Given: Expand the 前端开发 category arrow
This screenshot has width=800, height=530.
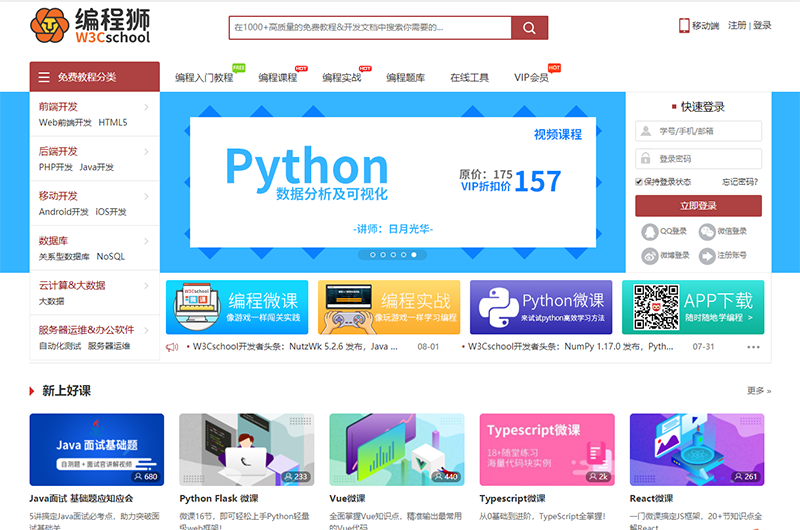Looking at the screenshot, I should coord(146,107).
